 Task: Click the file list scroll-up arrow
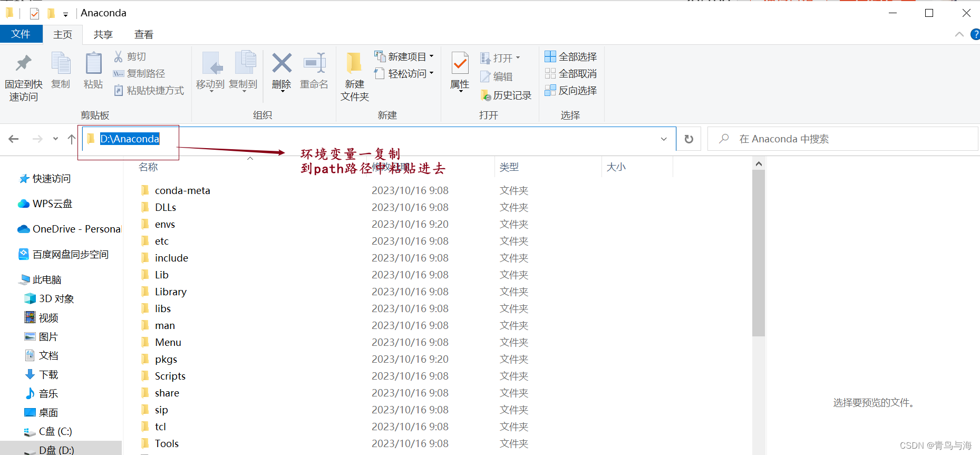tap(759, 163)
